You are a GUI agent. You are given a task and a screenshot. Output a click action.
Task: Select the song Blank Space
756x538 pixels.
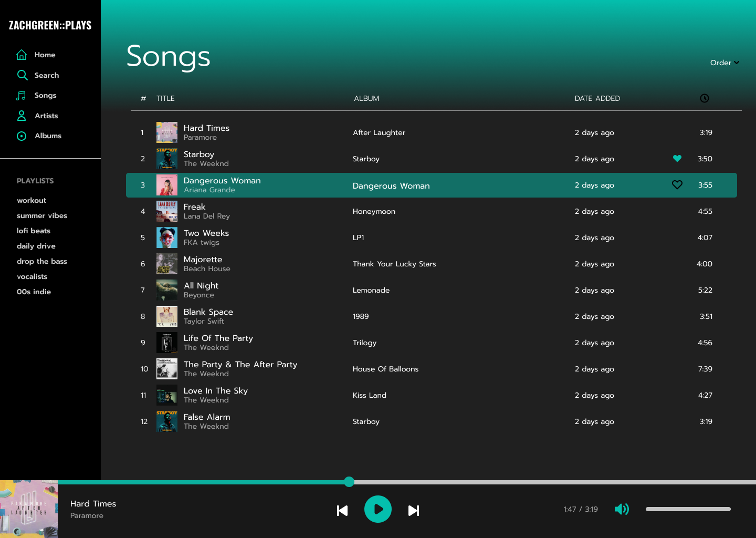[208, 312]
